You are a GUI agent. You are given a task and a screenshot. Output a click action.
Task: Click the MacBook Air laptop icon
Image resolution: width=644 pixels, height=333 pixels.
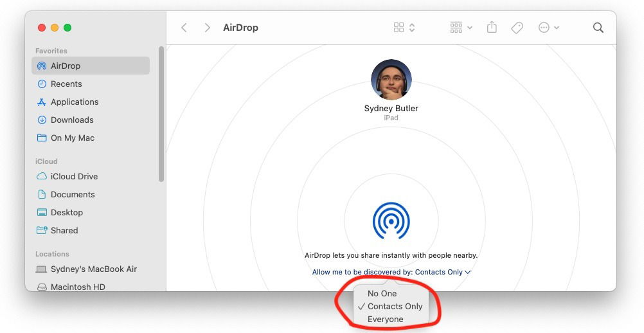click(42, 269)
